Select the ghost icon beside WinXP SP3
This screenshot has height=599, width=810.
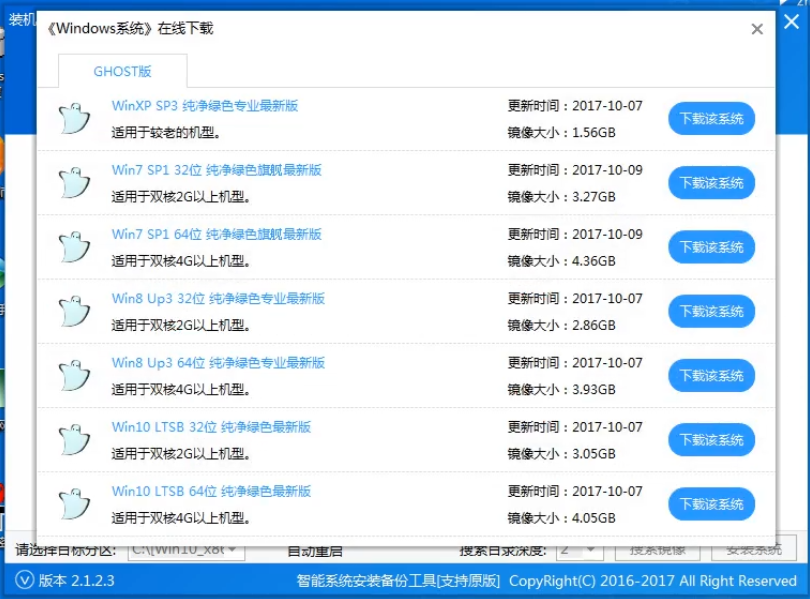[72, 117]
